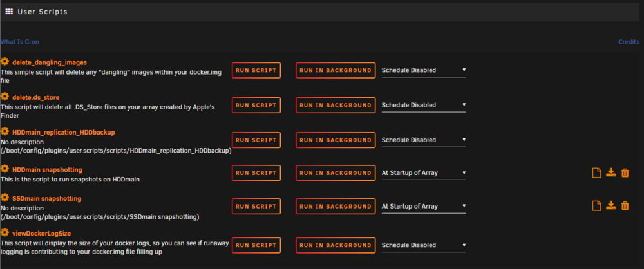Run SSDmain snapshotting in background
Image resolution: width=644 pixels, height=269 pixels.
(336, 206)
